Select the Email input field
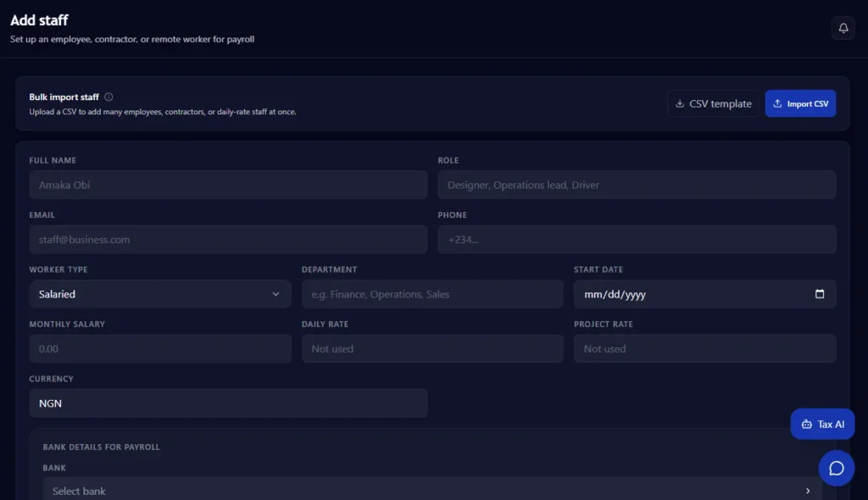This screenshot has width=868, height=500. (228, 240)
